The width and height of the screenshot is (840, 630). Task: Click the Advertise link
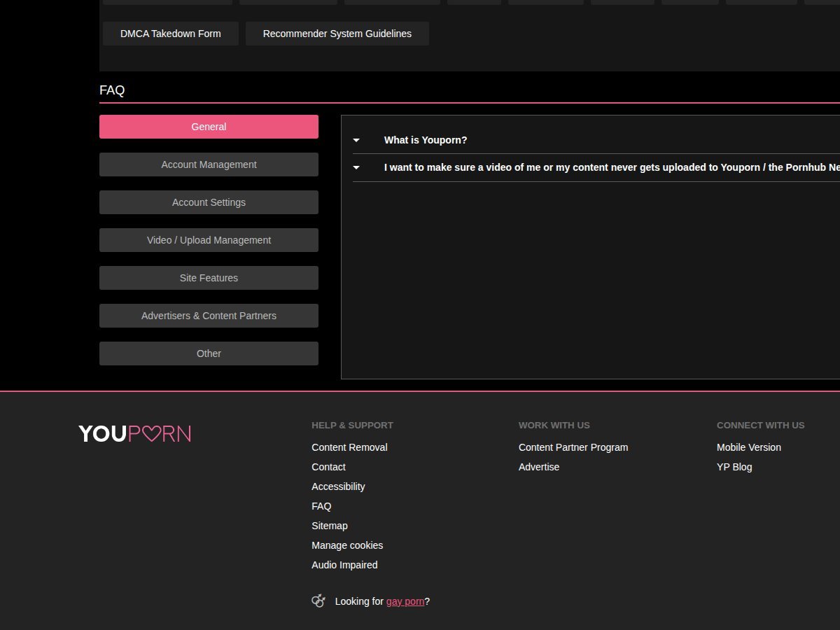pyautogui.click(x=539, y=467)
